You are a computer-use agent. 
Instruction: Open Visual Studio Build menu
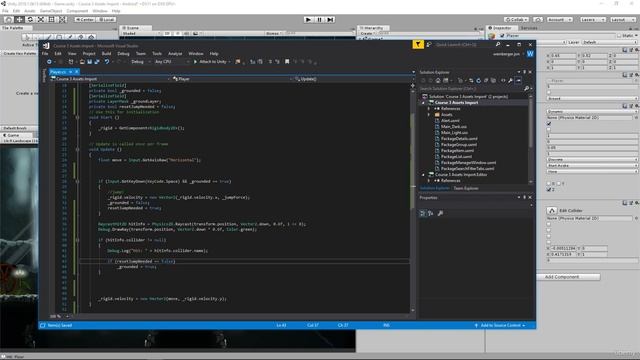click(107, 53)
